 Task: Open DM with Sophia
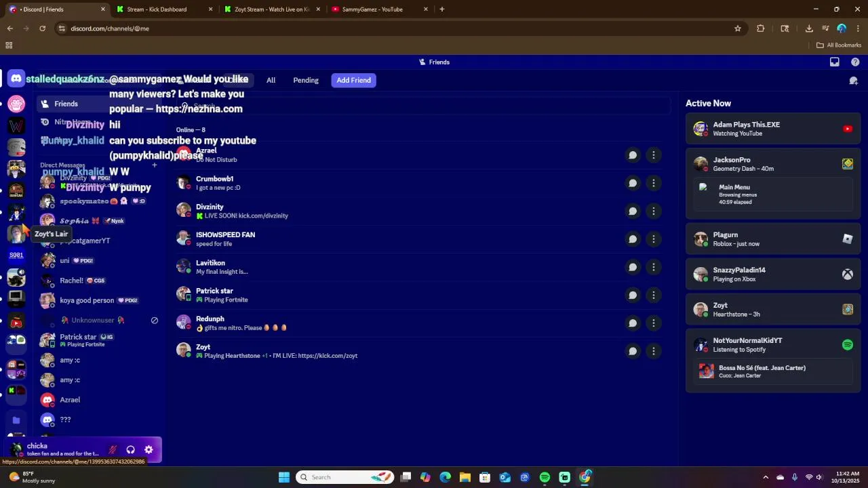[x=99, y=221]
